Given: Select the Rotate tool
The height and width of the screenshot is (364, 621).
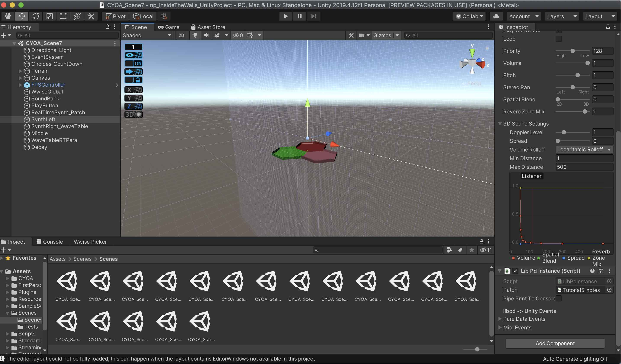Looking at the screenshot, I should [x=35, y=16].
